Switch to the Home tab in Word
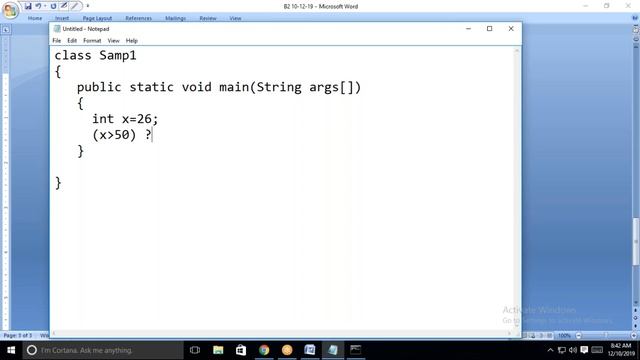640x360 pixels. click(35, 18)
